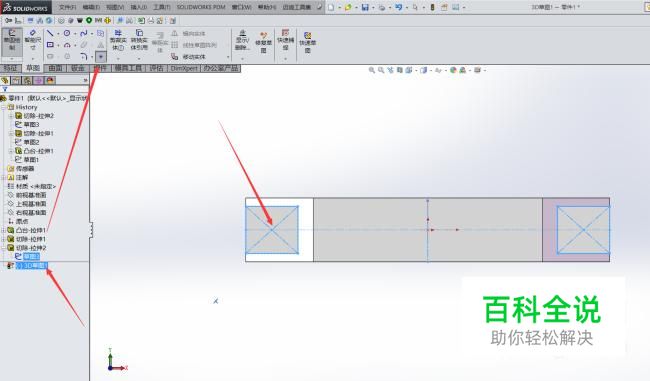
Task: Expand the panel tabs chevron
Action: point(85,80)
